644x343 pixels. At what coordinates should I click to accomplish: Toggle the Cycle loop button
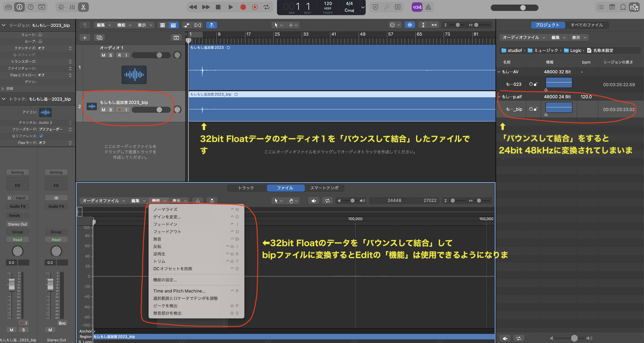click(267, 7)
